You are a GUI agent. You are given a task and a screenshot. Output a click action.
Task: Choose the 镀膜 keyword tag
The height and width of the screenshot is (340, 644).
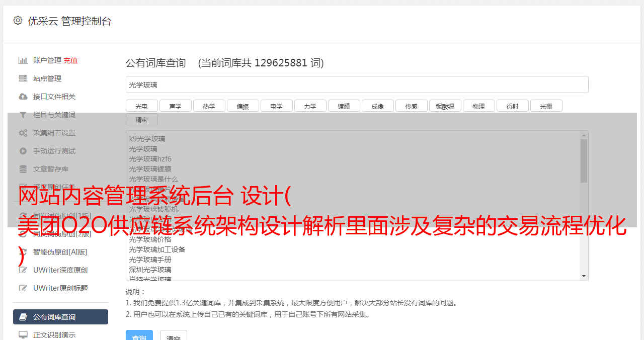pyautogui.click(x=344, y=106)
